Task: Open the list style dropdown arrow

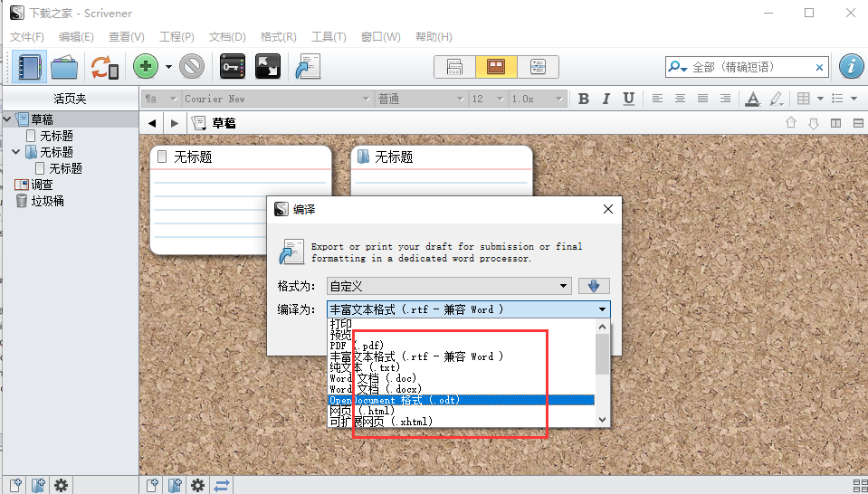Action: (854, 99)
